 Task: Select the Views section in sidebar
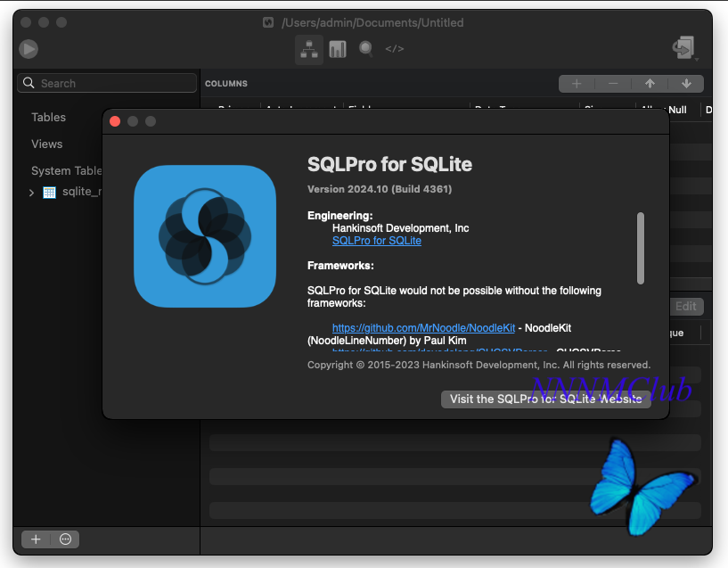[47, 144]
